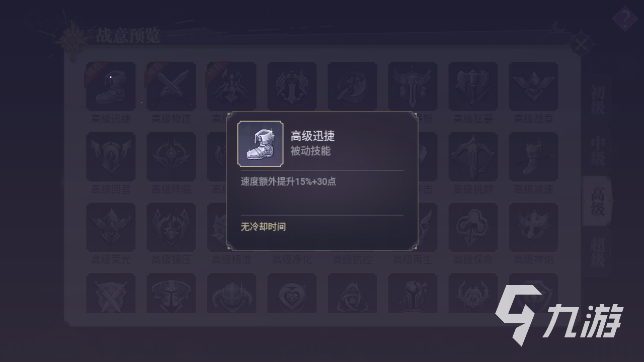Open the 高级回音 skill icon
This screenshot has height=362, width=644.
(x=111, y=157)
